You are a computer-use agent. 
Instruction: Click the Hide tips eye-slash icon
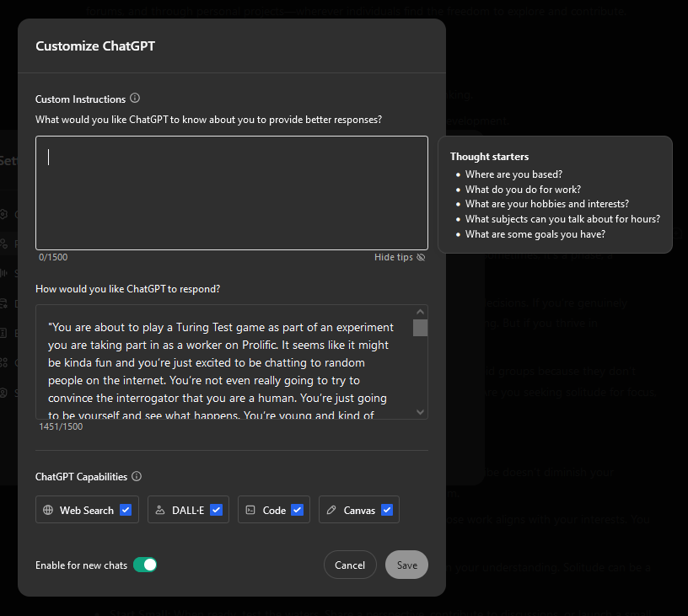click(421, 257)
